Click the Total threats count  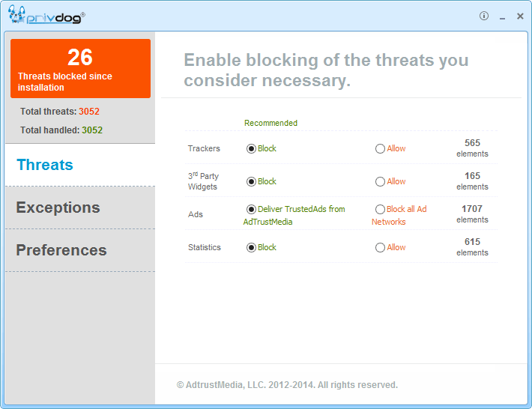(88, 112)
